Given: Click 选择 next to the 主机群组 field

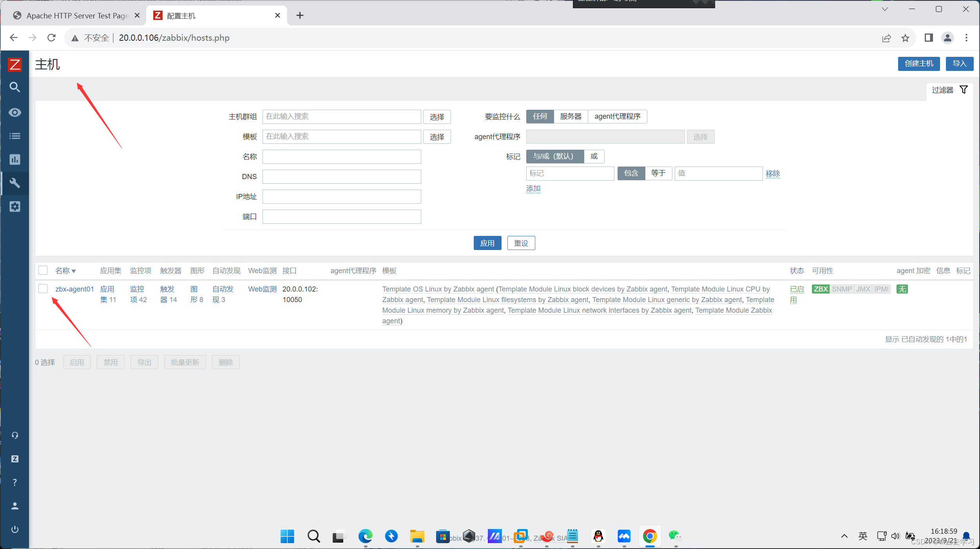Looking at the screenshot, I should pos(437,117).
